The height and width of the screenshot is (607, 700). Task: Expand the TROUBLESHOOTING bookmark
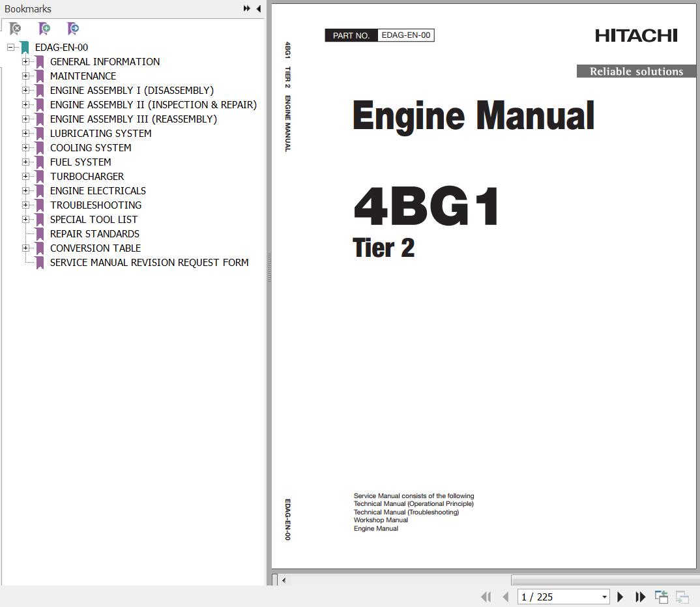(25, 205)
